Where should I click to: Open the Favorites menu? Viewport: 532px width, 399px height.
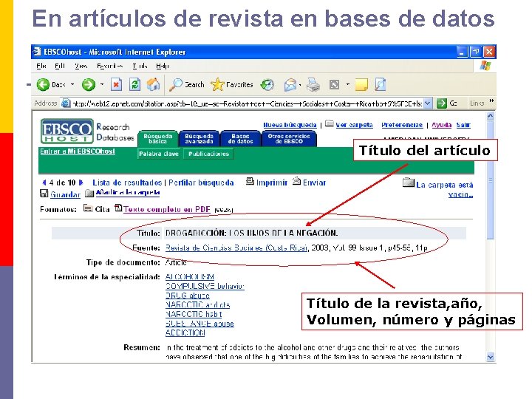pos(109,66)
